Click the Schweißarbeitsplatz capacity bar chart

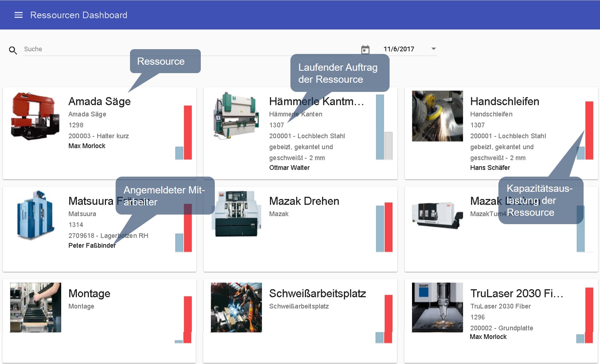pos(384,319)
